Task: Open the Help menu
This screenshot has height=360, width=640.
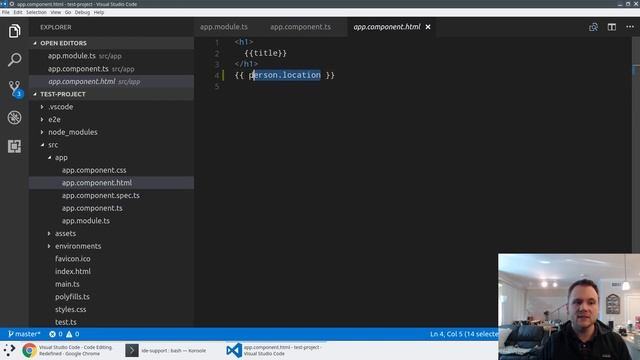Action: (99, 12)
